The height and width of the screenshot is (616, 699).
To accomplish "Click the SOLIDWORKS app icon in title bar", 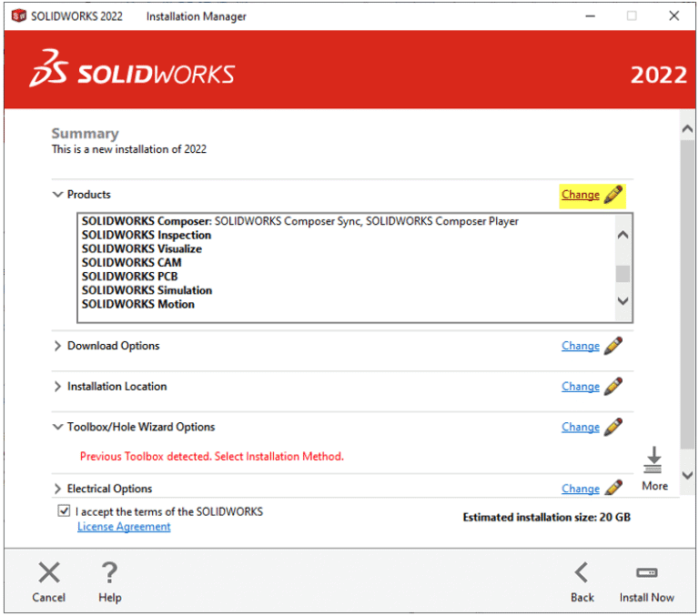I will tap(19, 16).
